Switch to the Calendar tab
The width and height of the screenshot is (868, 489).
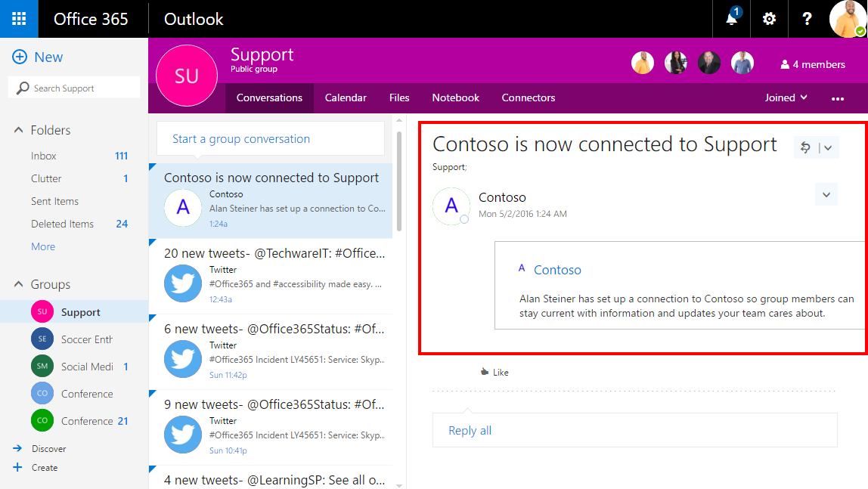(x=346, y=97)
